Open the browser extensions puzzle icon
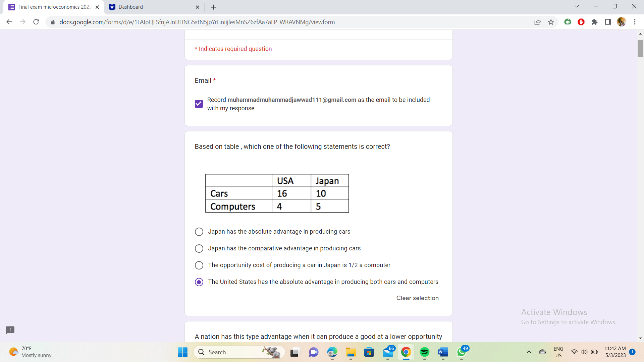This screenshot has height=362, width=644. click(x=594, y=22)
